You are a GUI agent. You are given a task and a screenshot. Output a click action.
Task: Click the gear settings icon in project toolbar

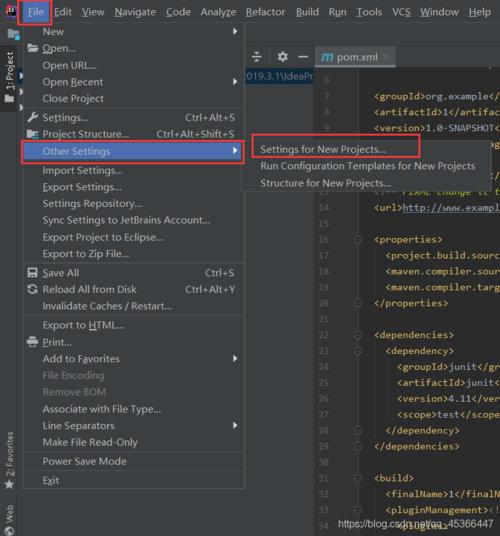click(x=282, y=57)
